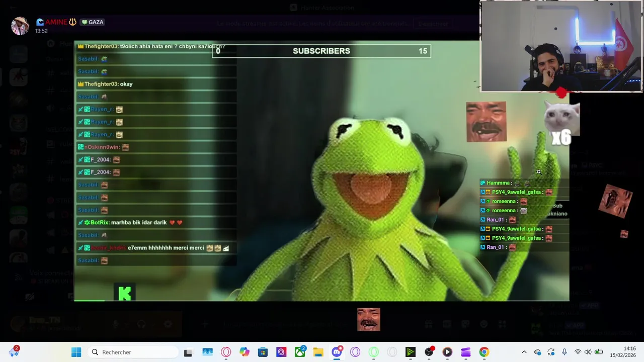The image size is (644, 362).
Task: Click the subscriber goal number 15
Action: [423, 51]
